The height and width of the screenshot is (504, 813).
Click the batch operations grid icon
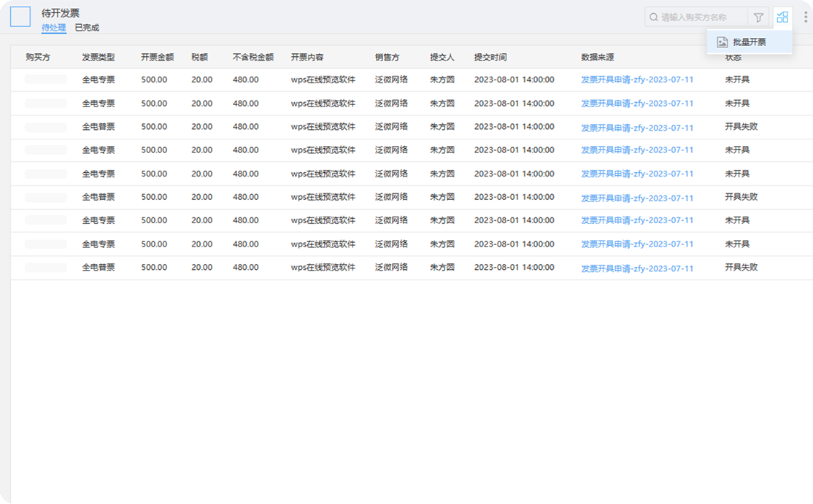click(x=782, y=18)
